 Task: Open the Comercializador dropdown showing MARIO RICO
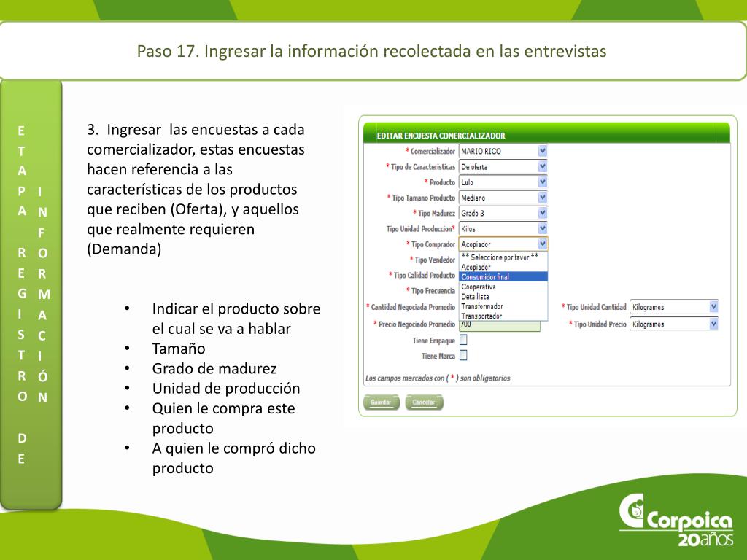coord(503,151)
